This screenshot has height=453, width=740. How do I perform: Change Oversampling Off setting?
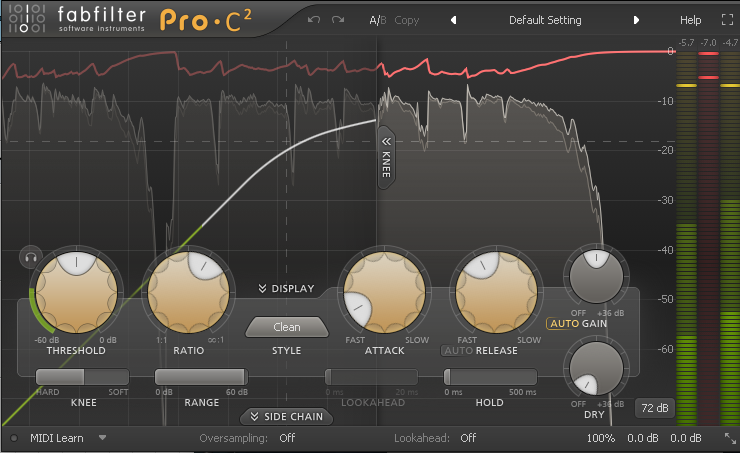[x=287, y=438]
